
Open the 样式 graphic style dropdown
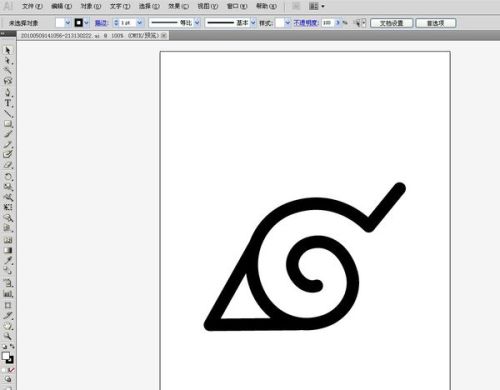click(x=288, y=23)
